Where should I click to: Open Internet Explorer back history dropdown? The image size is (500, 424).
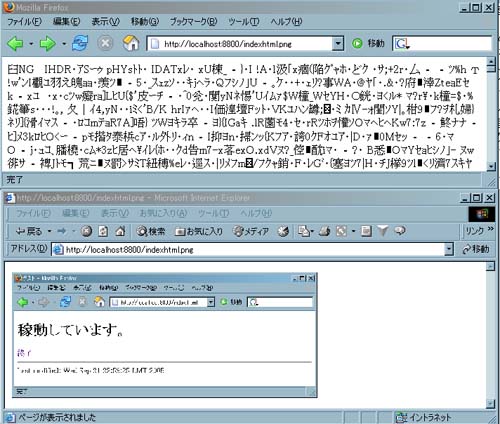[49, 231]
